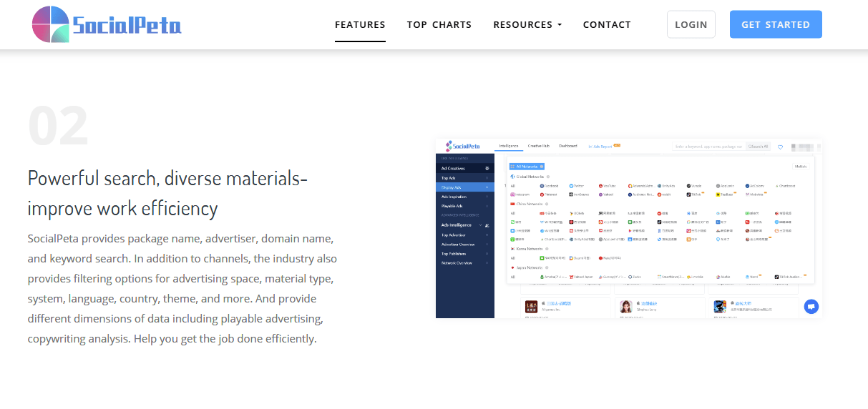Open Top Advertiser in sidebar
The image size is (868, 409).
pyautogui.click(x=465, y=235)
